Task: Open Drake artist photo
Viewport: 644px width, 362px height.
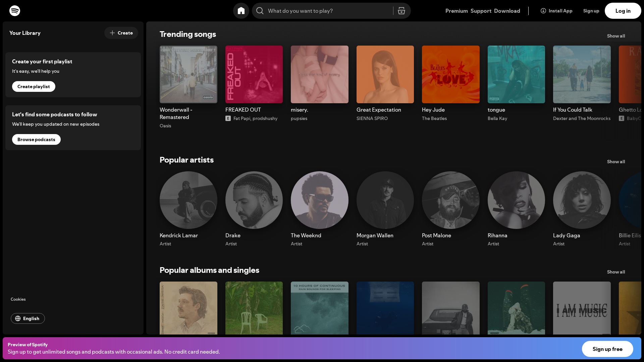Action: pos(254,200)
